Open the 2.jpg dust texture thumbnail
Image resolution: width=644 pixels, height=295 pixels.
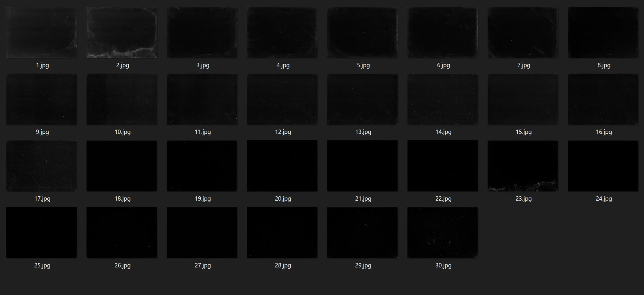tap(122, 32)
